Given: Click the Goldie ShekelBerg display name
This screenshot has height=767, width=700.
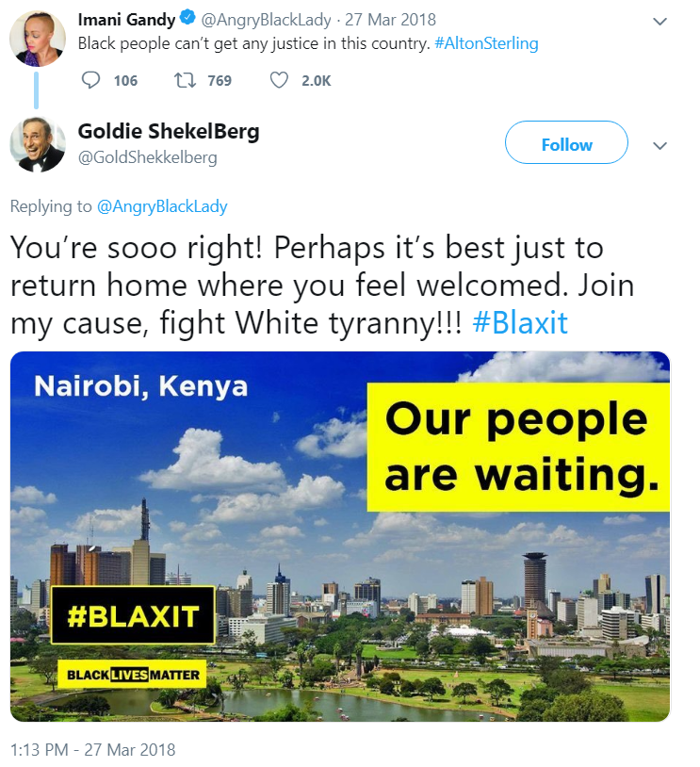Looking at the screenshot, I should click(169, 131).
